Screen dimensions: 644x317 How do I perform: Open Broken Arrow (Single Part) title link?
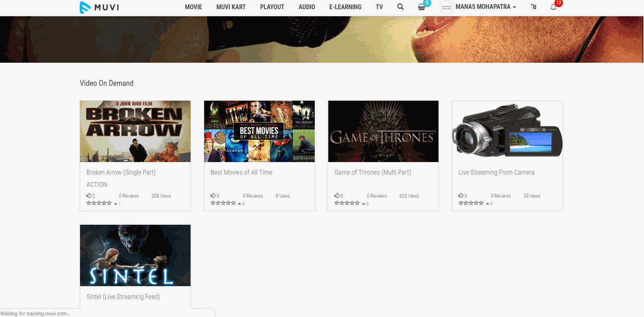click(121, 173)
